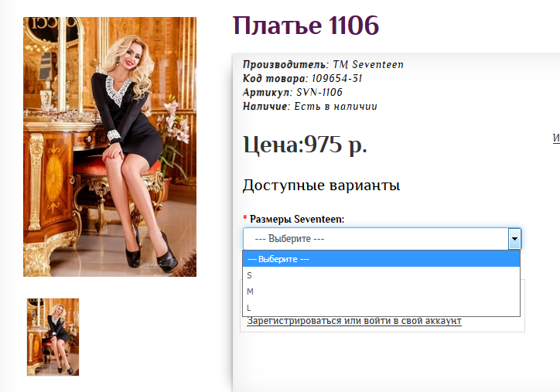Click the dropdown arrow of the size selector
The image size is (560, 392).
(x=514, y=239)
